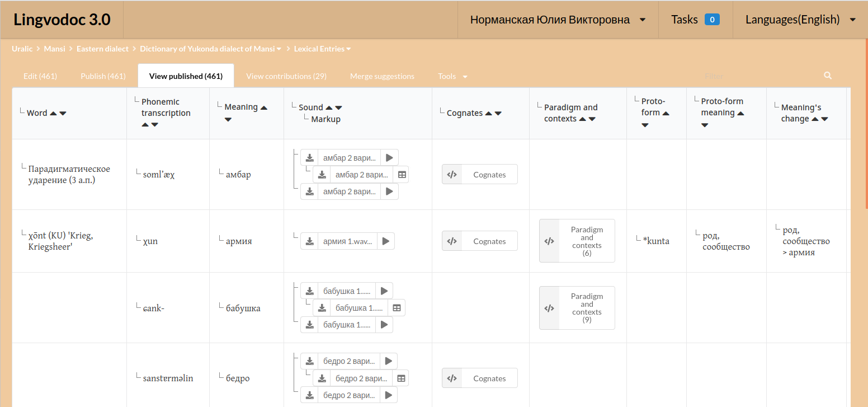Viewport: 868px width, 407px height.
Task: Open the View contributions (29) tab
Action: 286,76
